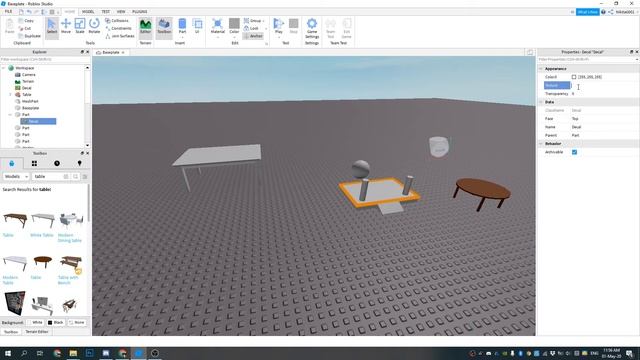Click the Copy clipboard icon
This screenshot has width=640, height=360.
[26, 20]
